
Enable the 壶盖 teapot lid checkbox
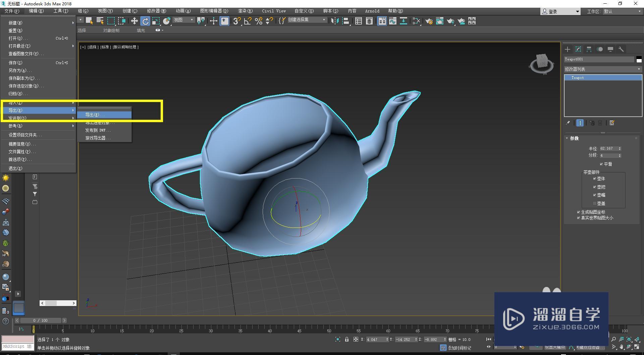[594, 203]
